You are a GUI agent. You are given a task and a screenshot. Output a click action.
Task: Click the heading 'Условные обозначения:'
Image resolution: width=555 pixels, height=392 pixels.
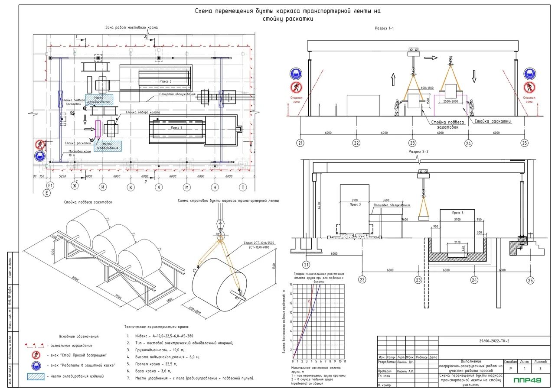click(79, 336)
